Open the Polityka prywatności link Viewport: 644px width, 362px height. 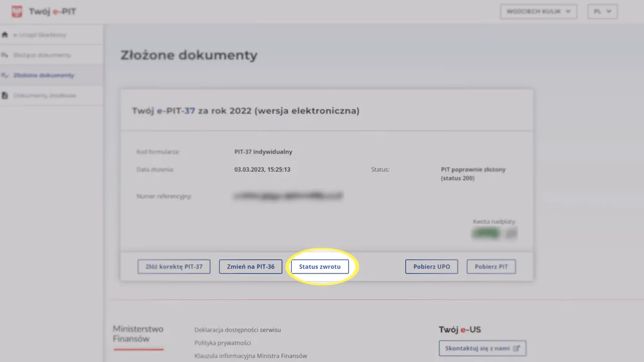coord(222,342)
